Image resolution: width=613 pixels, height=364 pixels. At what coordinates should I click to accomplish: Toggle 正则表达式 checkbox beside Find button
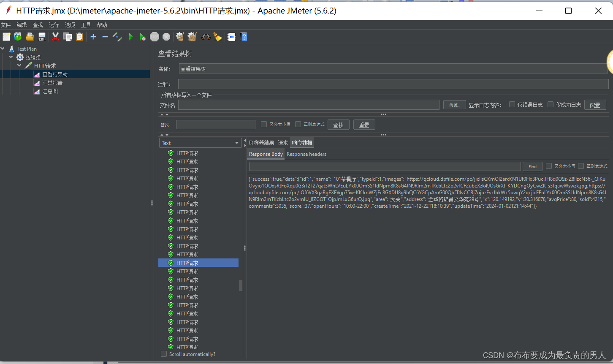581,166
